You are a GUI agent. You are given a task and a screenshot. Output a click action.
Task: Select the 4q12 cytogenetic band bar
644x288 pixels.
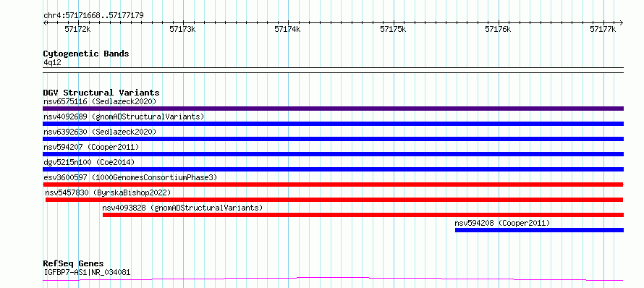tap(333, 70)
